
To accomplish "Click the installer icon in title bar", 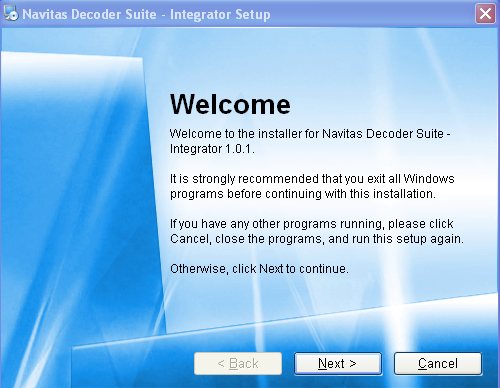I will click(11, 13).
